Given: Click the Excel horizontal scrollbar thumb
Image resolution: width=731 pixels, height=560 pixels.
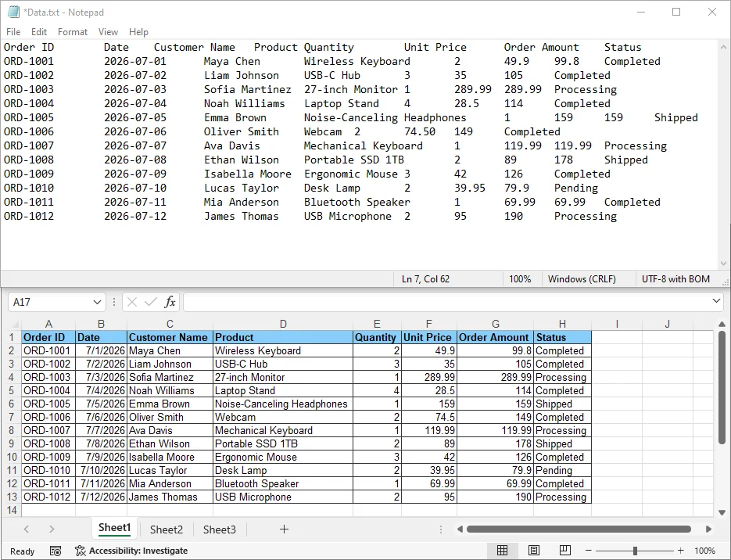Looking at the screenshot, I should click(x=579, y=529).
